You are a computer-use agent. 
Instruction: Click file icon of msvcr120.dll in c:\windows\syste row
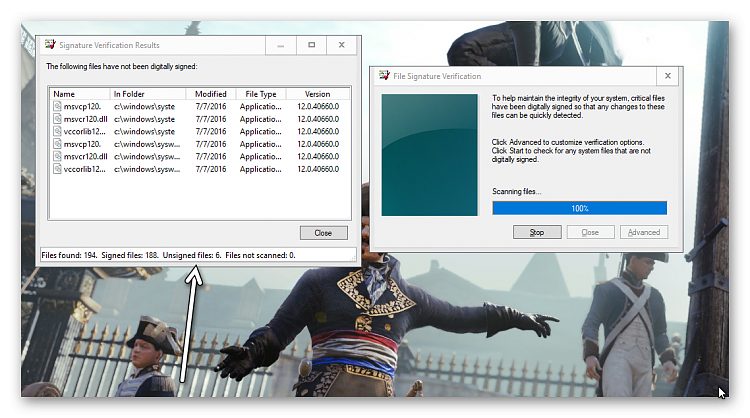pos(57,119)
